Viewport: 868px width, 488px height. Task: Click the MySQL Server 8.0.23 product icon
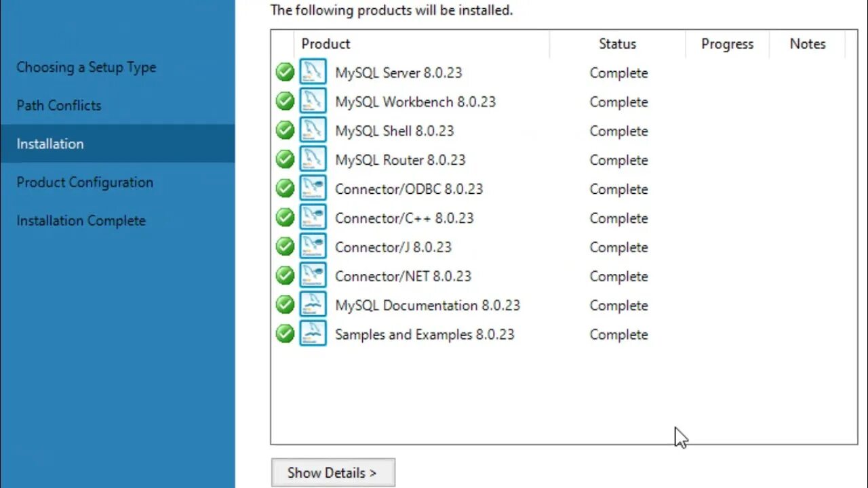(313, 72)
